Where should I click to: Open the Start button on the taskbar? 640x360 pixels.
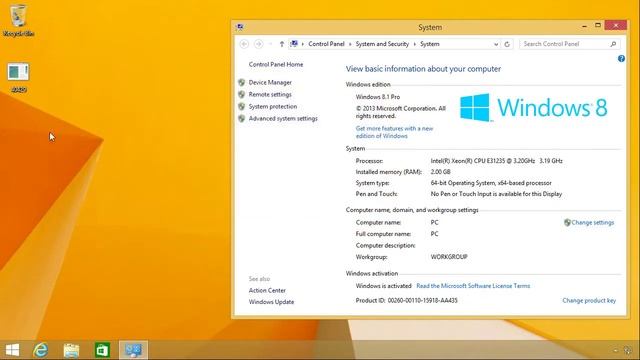pos(12,350)
